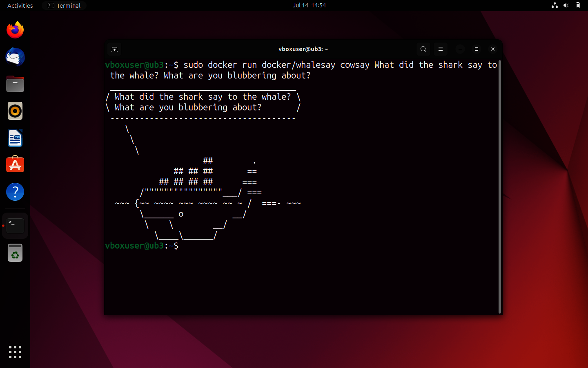Open Thunderbird mail from the dock
The height and width of the screenshot is (368, 588).
point(15,57)
